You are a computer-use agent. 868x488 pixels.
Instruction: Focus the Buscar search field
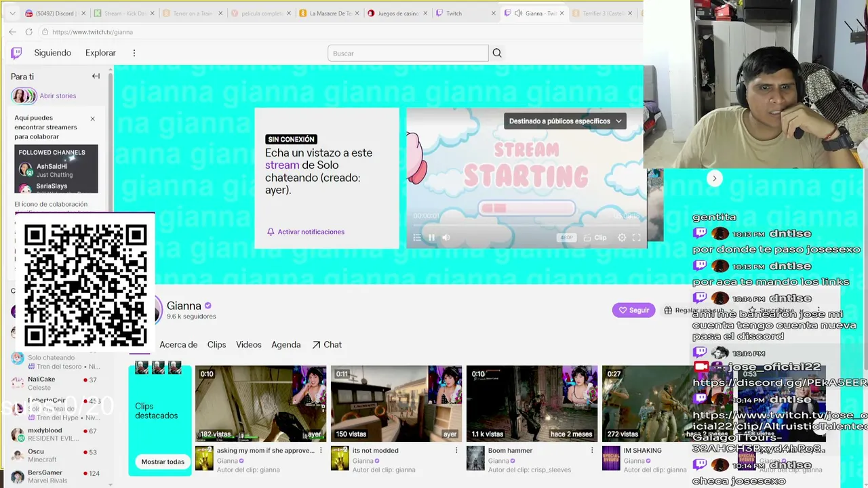[408, 53]
